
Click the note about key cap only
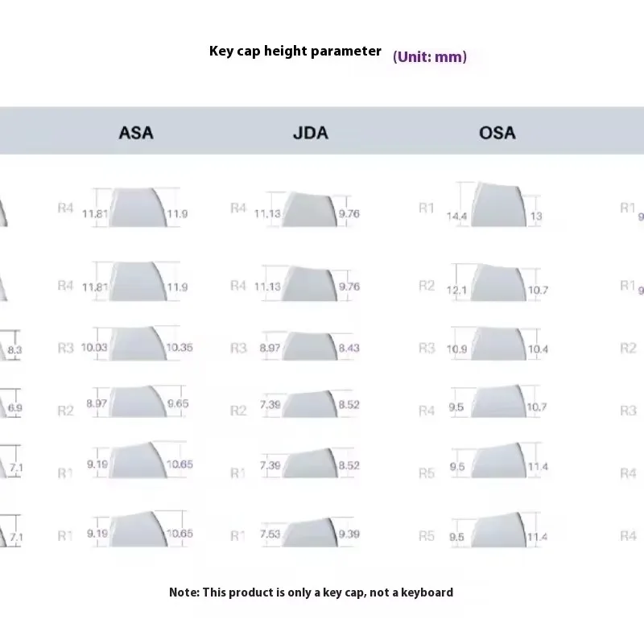311,592
